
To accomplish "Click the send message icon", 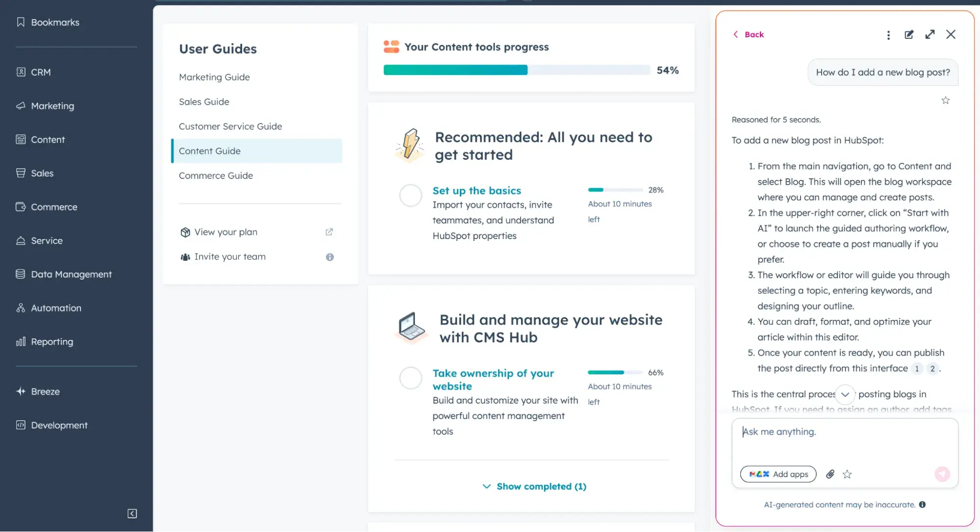I will pos(943,474).
